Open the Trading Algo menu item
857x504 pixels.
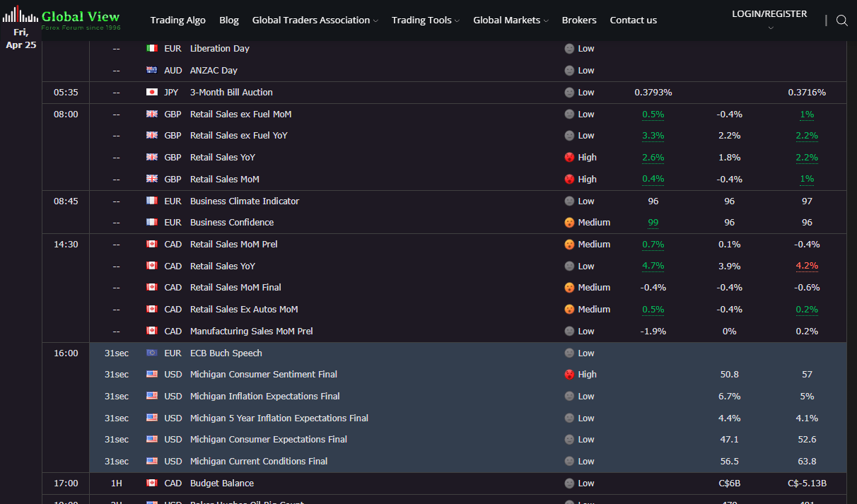pyautogui.click(x=177, y=20)
